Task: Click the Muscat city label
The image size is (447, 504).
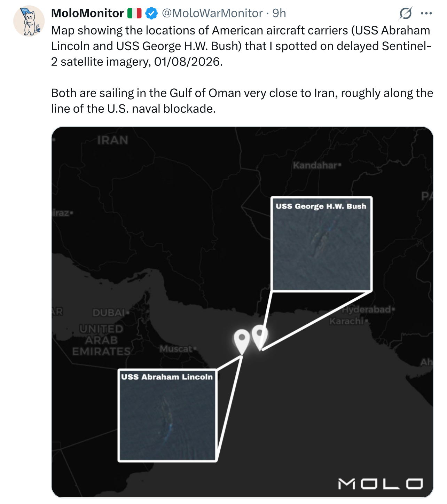Action: [178, 348]
